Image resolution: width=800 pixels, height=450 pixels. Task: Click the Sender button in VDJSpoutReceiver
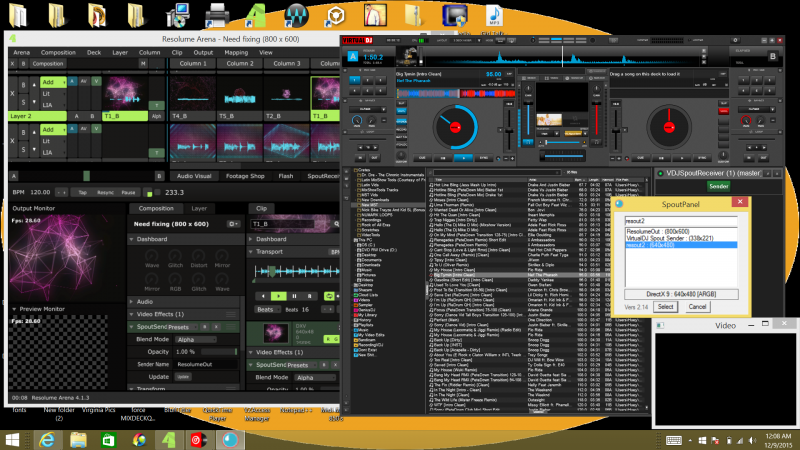pyautogui.click(x=718, y=186)
